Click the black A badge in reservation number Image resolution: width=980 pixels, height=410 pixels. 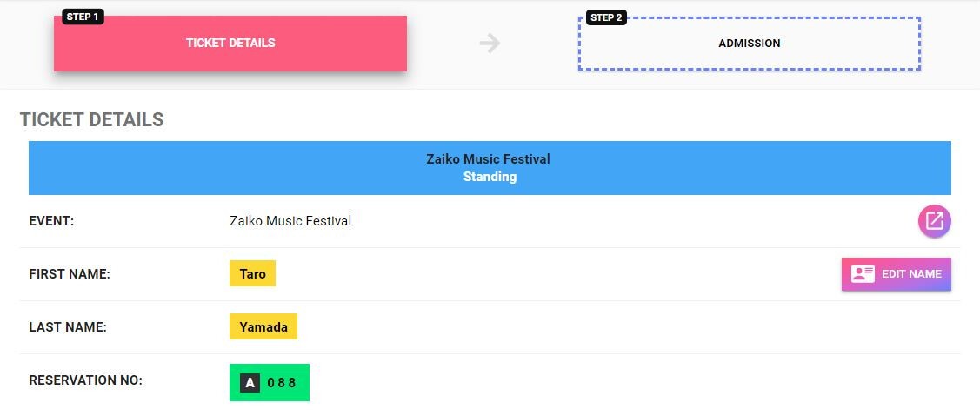click(x=250, y=382)
